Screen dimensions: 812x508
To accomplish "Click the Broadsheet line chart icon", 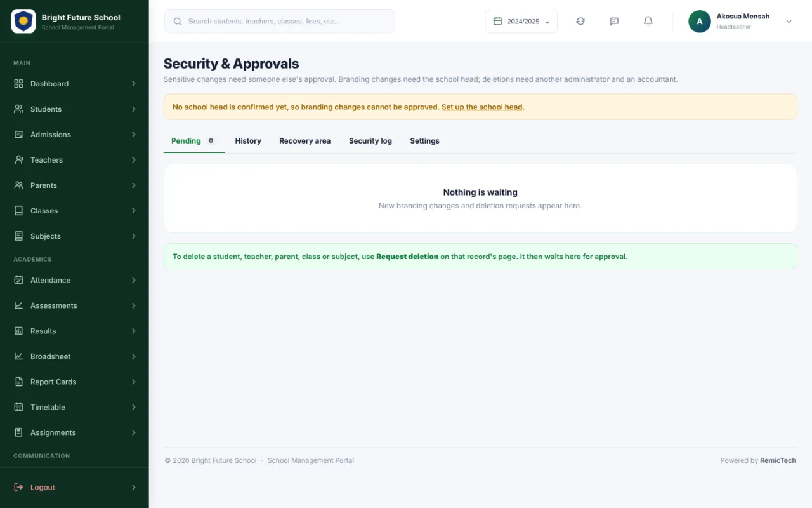I will click(18, 356).
